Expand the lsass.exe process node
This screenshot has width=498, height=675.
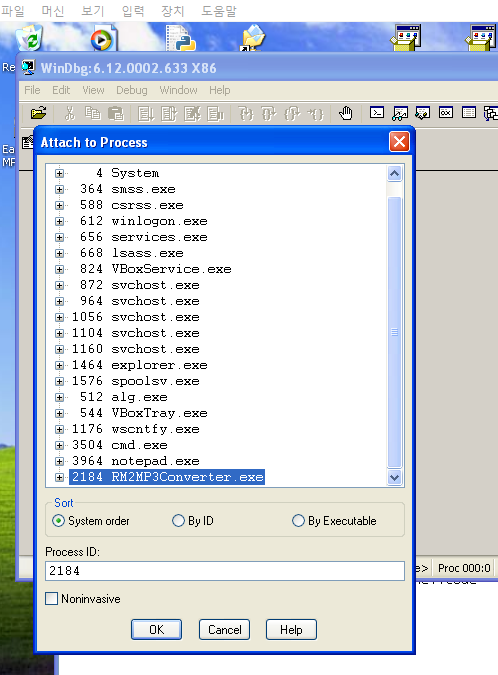pos(59,253)
